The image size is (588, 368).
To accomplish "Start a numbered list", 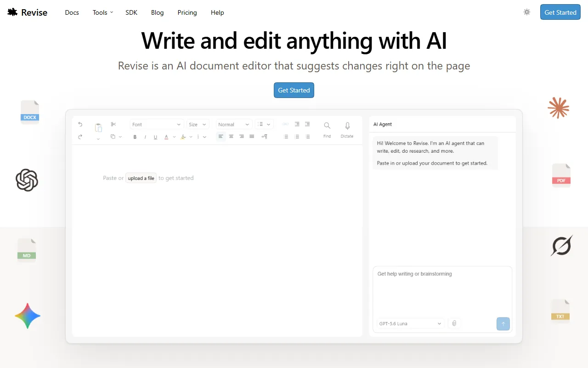I will point(297,137).
